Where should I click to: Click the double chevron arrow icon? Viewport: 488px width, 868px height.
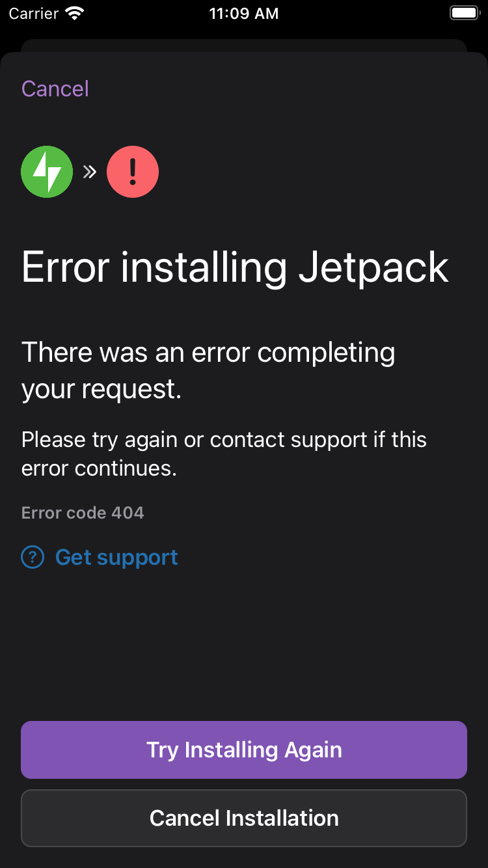(x=90, y=172)
